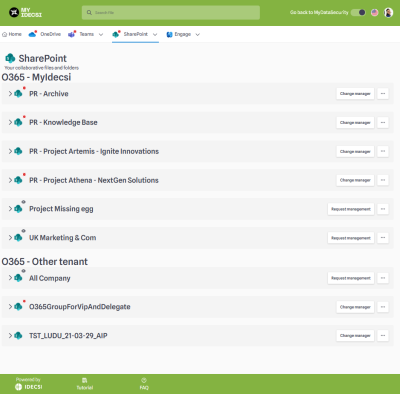This screenshot has width=400, height=394.
Task: Expand the UK Marketing & Com row
Action: coord(10,238)
